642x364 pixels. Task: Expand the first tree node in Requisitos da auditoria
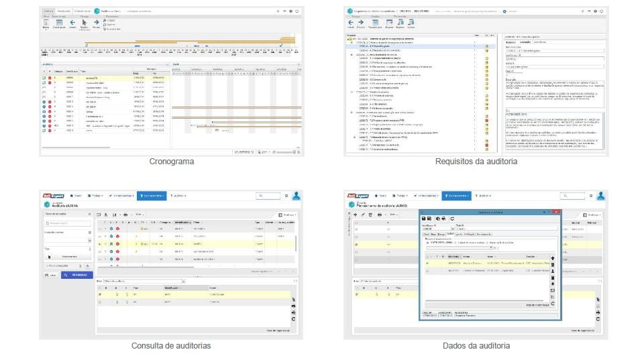[x=348, y=40]
